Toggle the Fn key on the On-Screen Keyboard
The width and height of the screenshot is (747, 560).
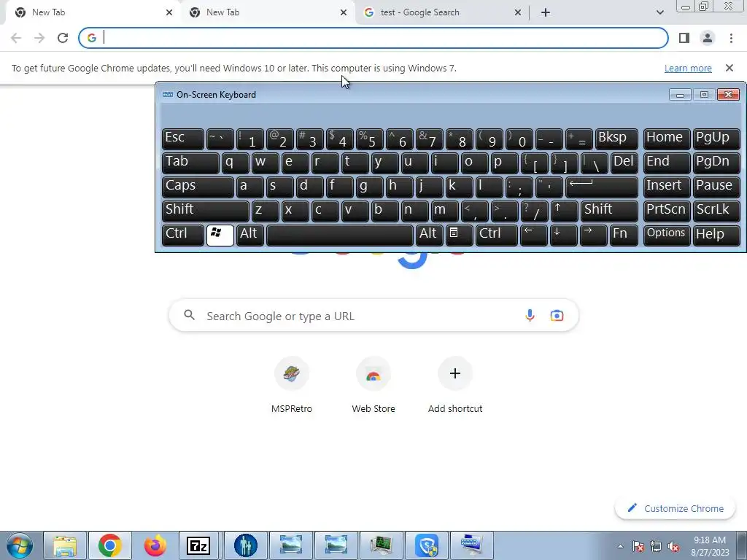coord(624,236)
